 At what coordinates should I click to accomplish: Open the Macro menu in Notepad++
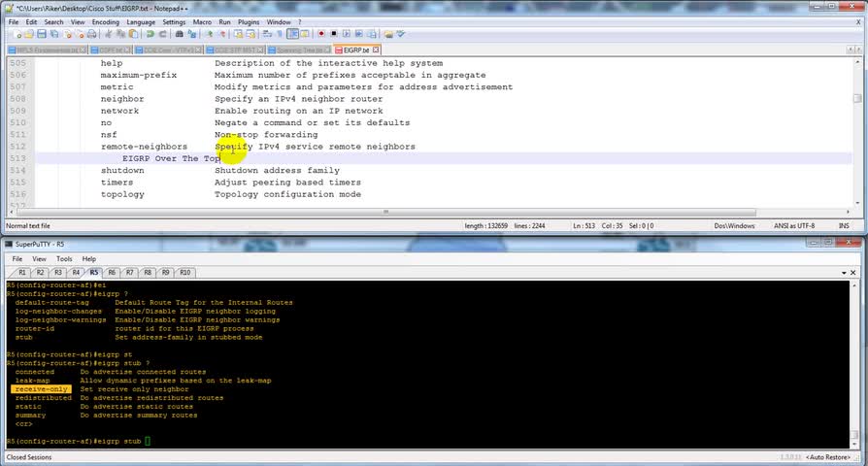[x=202, y=22]
